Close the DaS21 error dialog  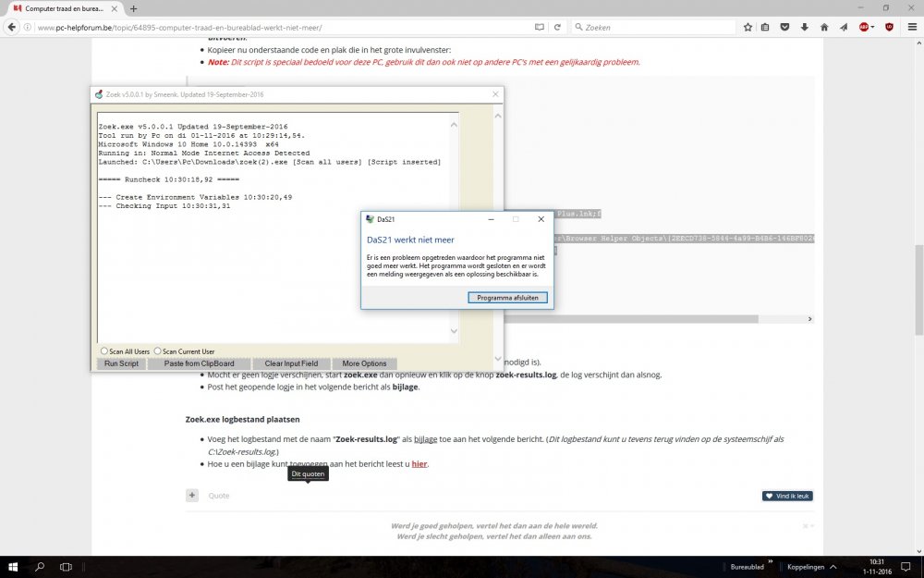point(541,219)
